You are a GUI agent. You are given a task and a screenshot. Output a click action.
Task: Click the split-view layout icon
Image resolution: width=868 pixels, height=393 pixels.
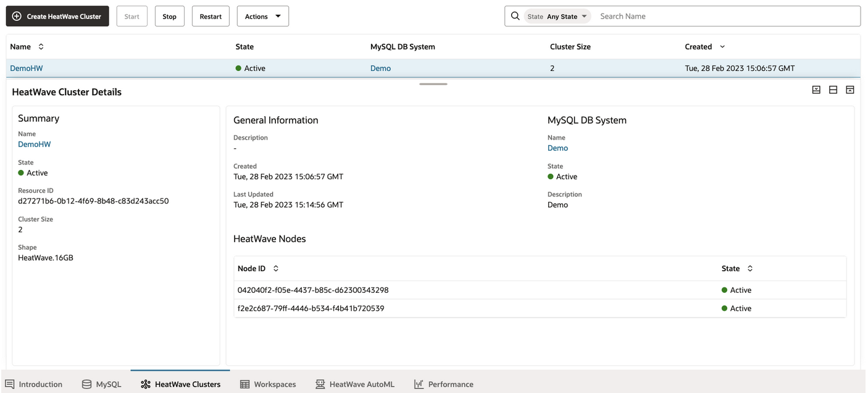coord(833,90)
